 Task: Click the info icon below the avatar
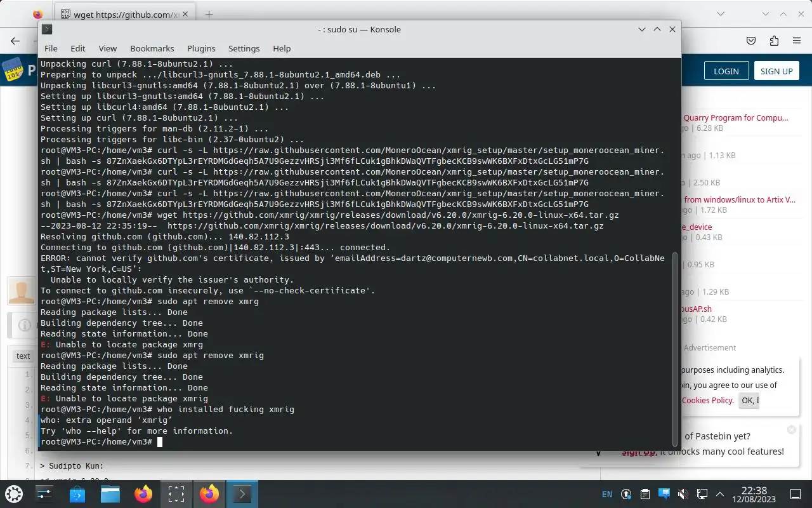click(x=24, y=325)
